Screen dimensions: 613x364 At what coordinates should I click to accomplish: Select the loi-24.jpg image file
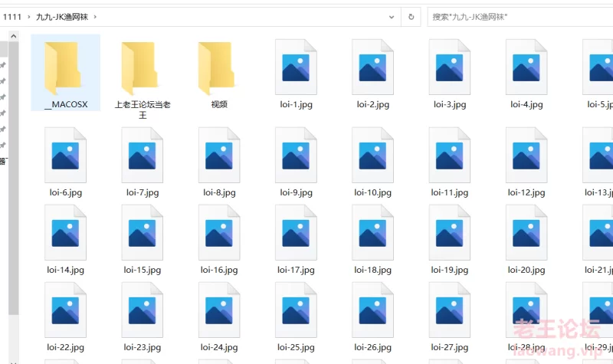click(219, 316)
